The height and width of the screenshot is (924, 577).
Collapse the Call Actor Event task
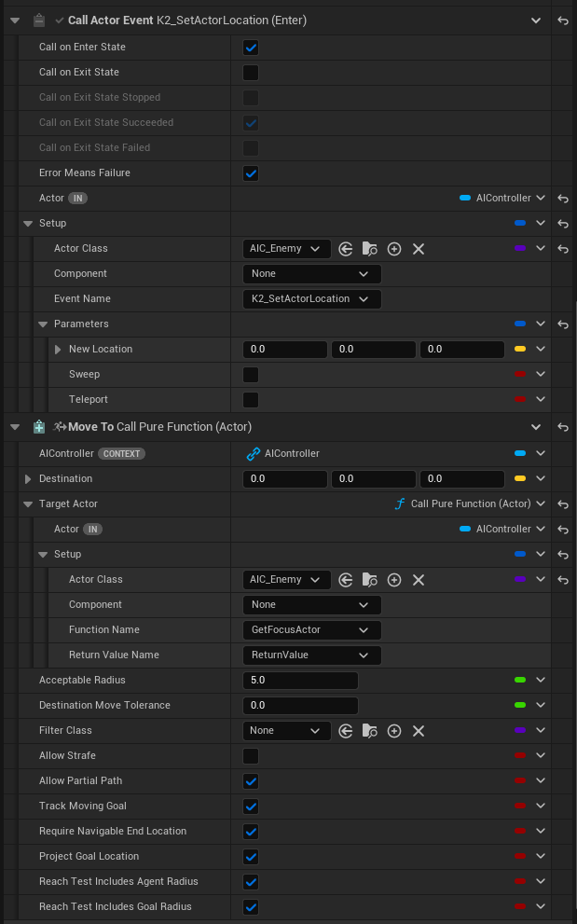pyautogui.click(x=15, y=21)
